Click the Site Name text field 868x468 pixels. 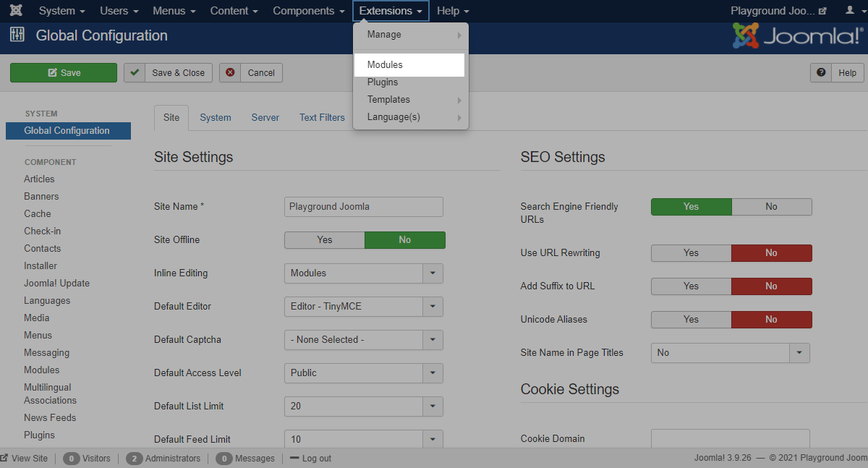coord(363,207)
